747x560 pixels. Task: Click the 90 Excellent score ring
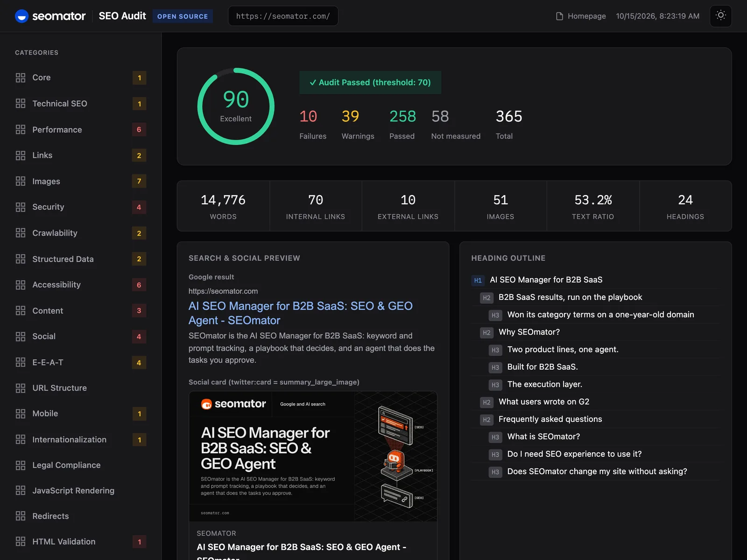[236, 106]
